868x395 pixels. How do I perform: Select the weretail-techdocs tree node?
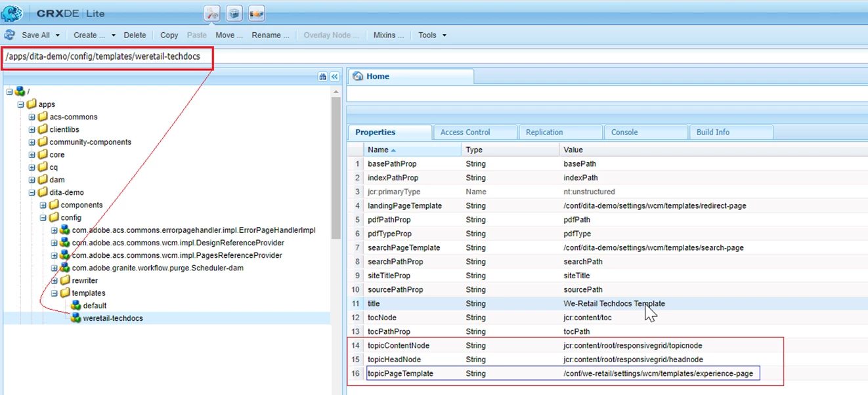click(x=113, y=318)
